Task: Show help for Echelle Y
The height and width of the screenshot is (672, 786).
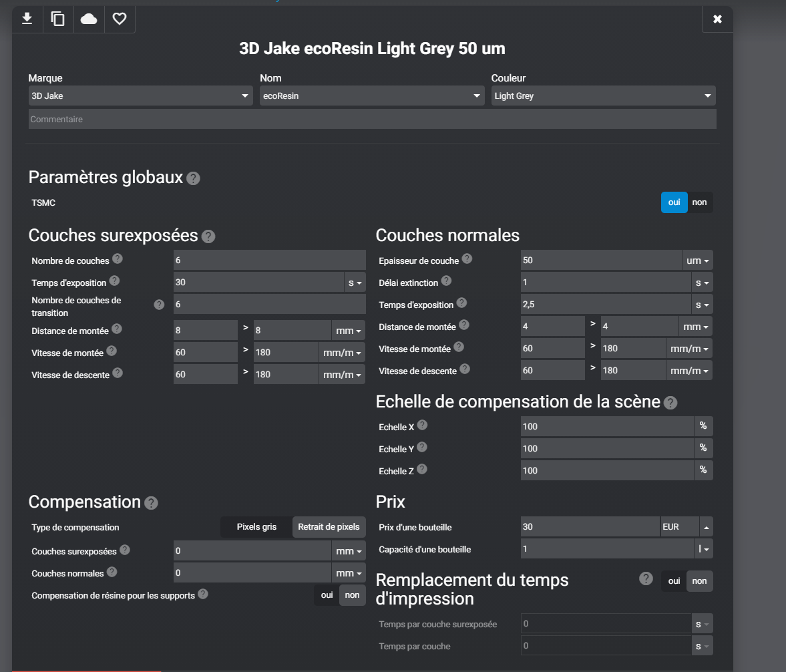Action: pyautogui.click(x=422, y=448)
